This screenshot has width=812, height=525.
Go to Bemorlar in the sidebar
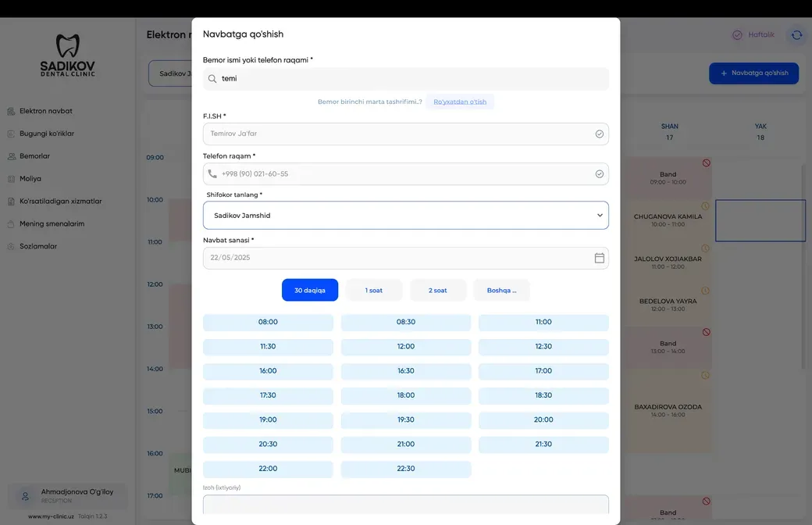[34, 156]
